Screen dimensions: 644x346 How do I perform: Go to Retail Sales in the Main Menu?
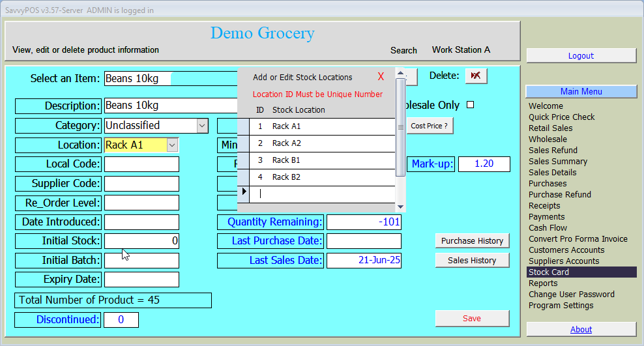pyautogui.click(x=550, y=128)
